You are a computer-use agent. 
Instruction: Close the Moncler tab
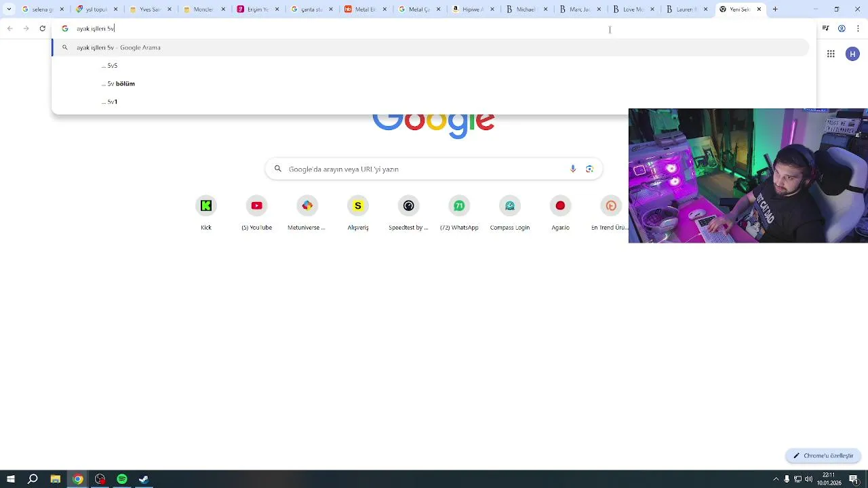pyautogui.click(x=223, y=9)
